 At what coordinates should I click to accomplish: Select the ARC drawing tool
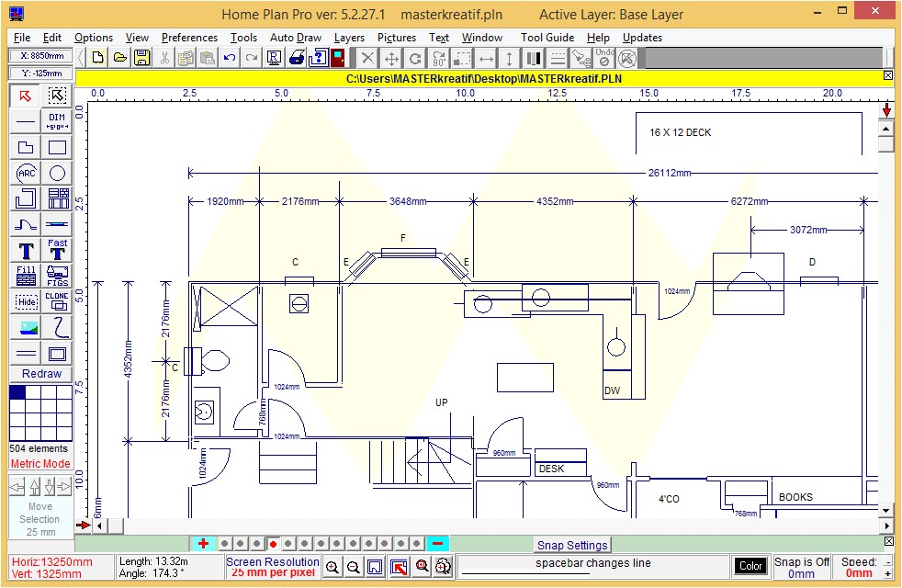point(25,173)
